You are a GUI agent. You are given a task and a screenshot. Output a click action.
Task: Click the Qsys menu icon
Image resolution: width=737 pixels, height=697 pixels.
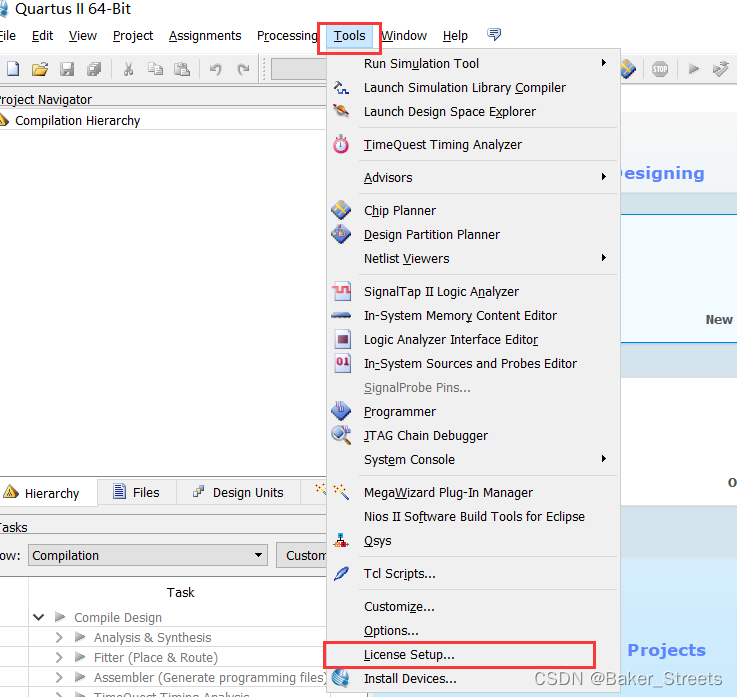click(x=341, y=540)
